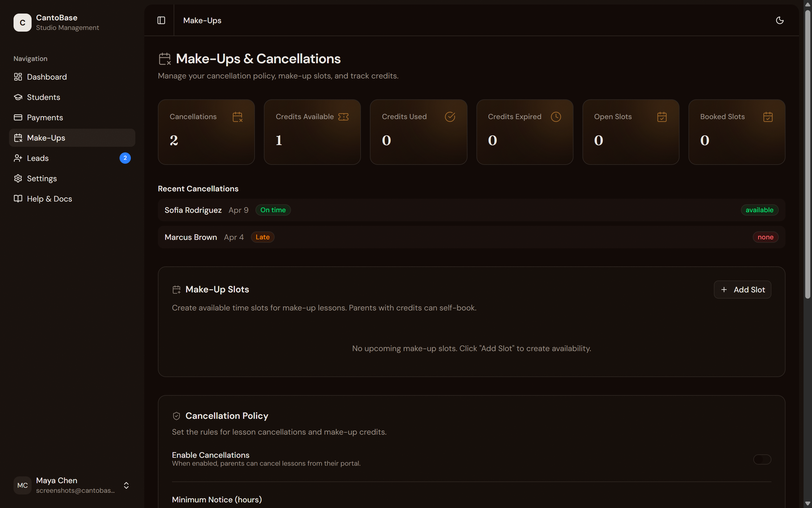Open Help & Docs
The width and height of the screenshot is (812, 508).
[x=72, y=199]
